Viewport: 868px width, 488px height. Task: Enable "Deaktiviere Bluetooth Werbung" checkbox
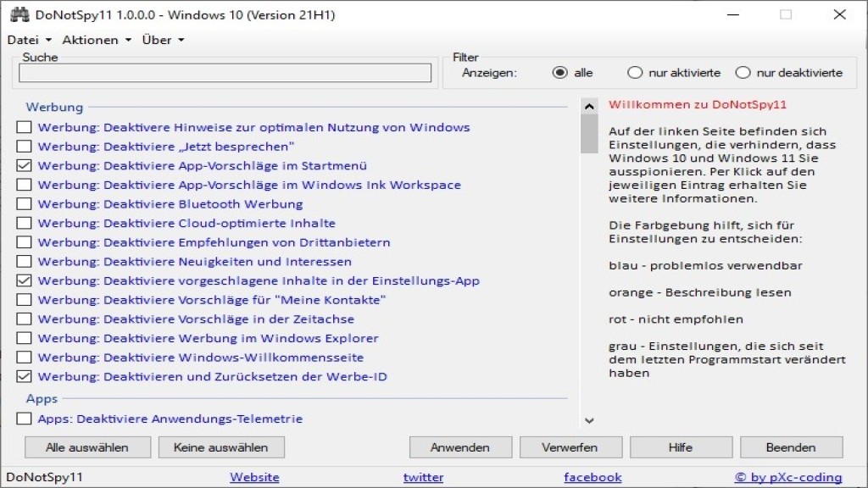25,204
